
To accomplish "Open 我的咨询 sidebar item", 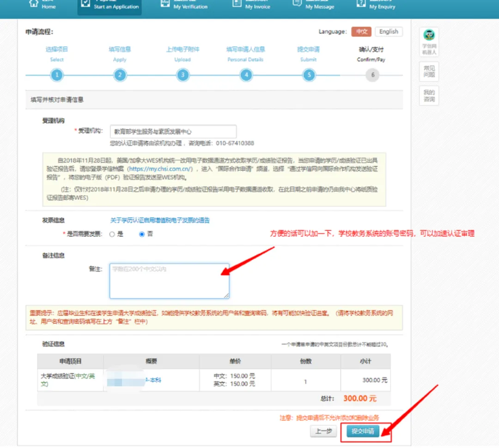I will coord(429,96).
